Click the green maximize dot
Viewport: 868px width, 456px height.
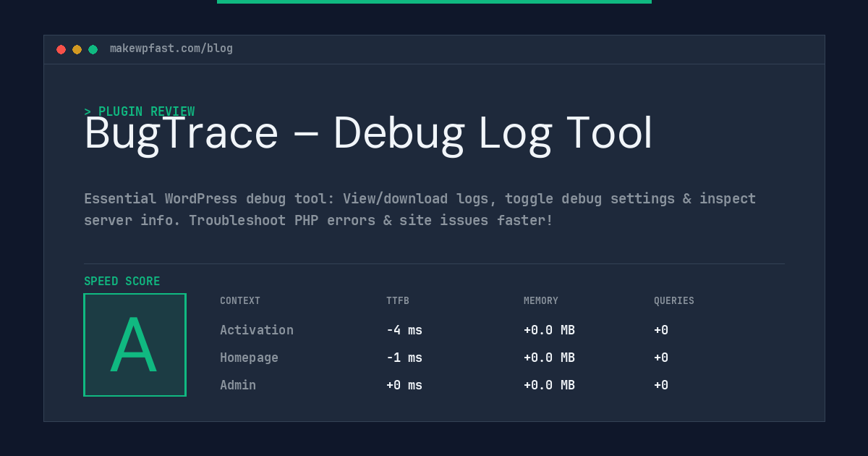click(x=93, y=49)
